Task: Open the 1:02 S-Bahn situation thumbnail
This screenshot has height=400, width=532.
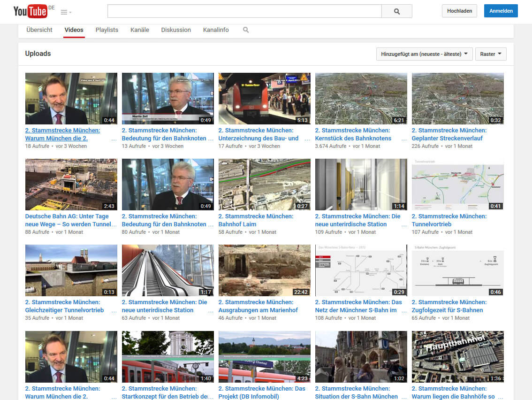Action: coord(361,356)
